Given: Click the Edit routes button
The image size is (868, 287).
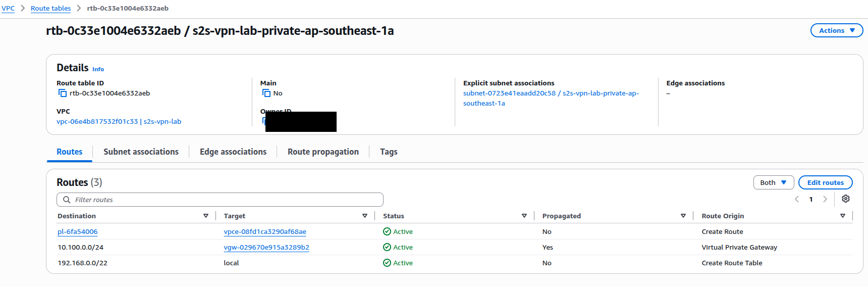Looking at the screenshot, I should point(826,182).
